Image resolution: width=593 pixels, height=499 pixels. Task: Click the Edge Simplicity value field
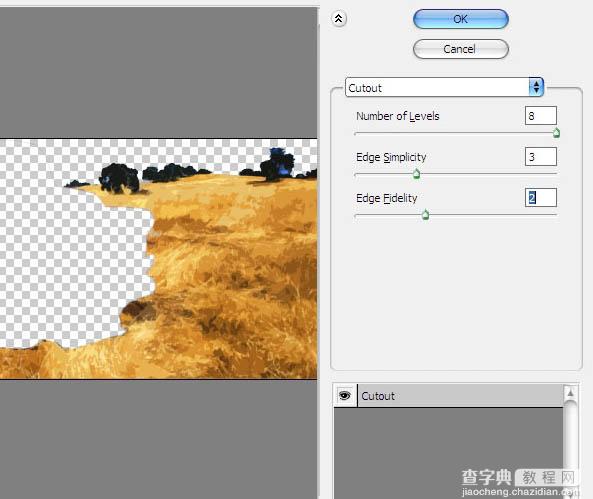(541, 157)
